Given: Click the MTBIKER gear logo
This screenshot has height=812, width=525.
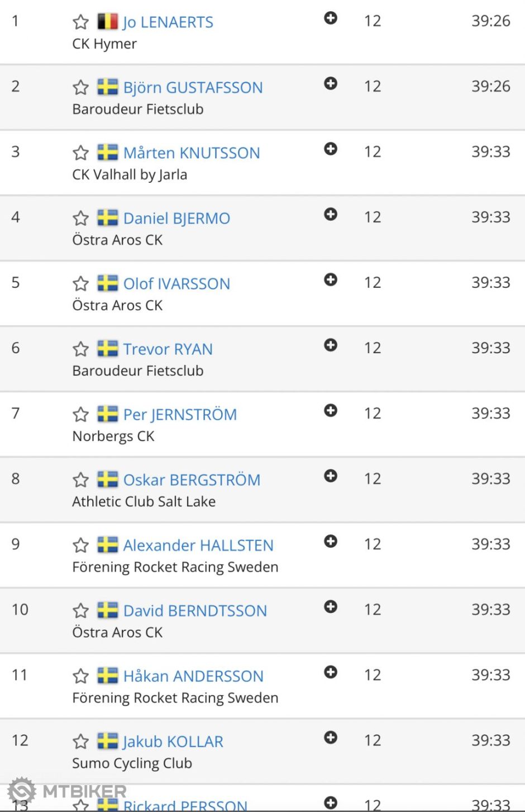Looking at the screenshot, I should (22, 791).
